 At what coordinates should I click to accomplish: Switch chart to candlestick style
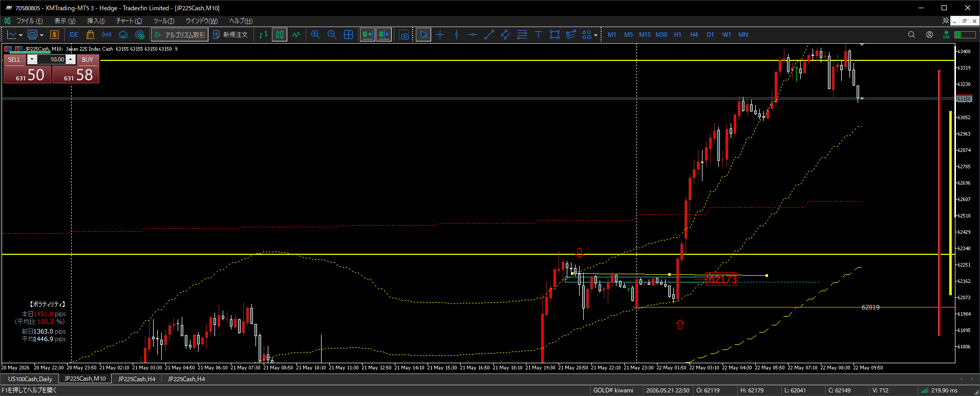tap(280, 35)
